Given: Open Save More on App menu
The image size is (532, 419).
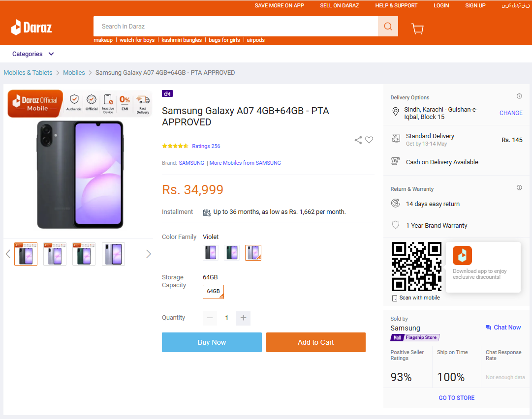Looking at the screenshot, I should point(279,5).
